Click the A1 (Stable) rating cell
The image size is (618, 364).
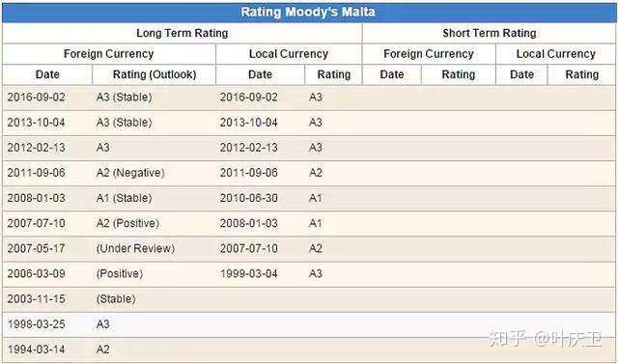(124, 198)
